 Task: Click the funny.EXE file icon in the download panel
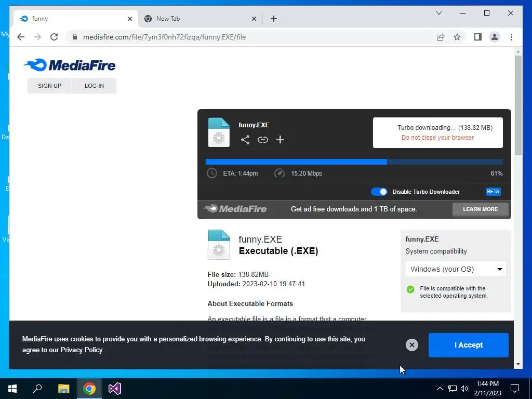[219, 132]
